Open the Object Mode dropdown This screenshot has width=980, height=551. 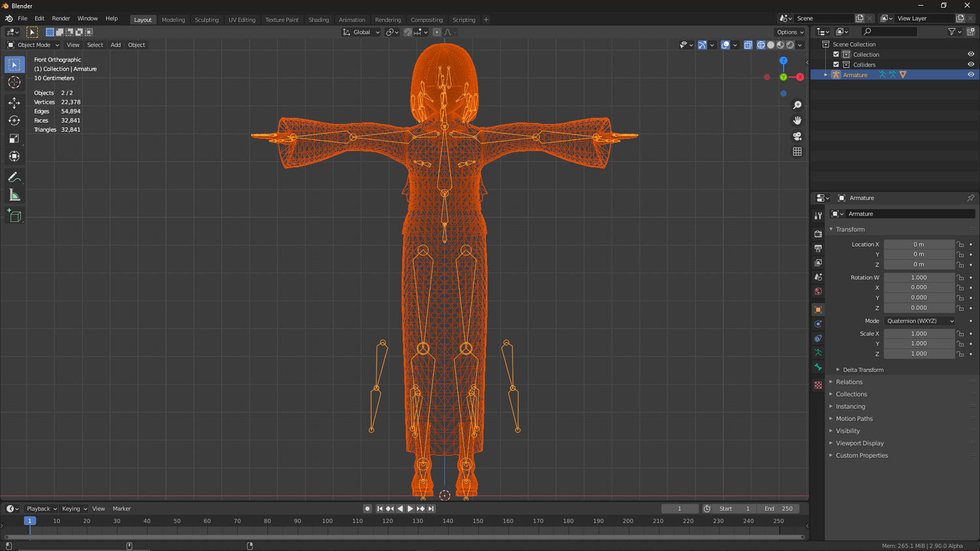33,45
